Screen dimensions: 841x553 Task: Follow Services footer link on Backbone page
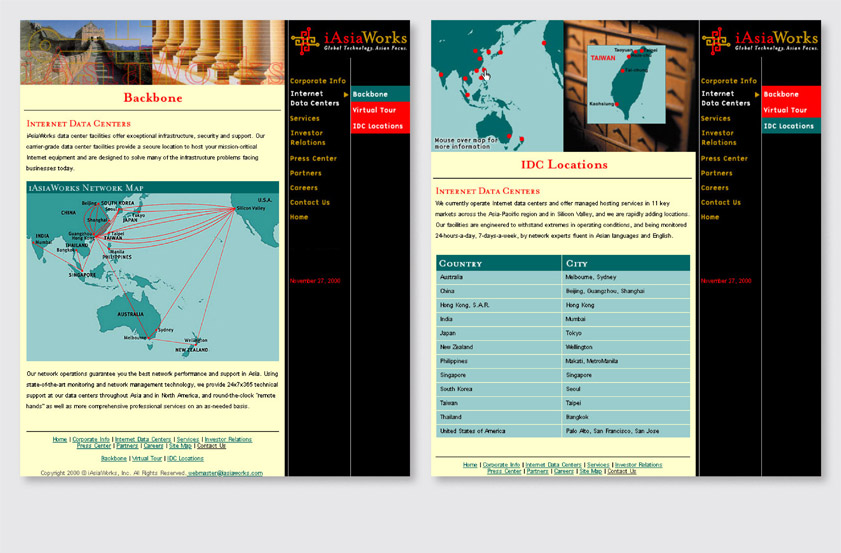point(188,439)
